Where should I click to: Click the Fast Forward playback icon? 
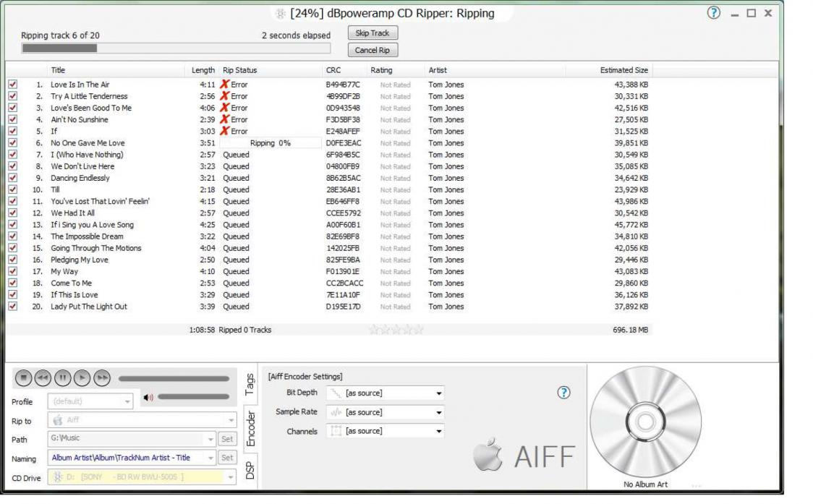tap(103, 377)
